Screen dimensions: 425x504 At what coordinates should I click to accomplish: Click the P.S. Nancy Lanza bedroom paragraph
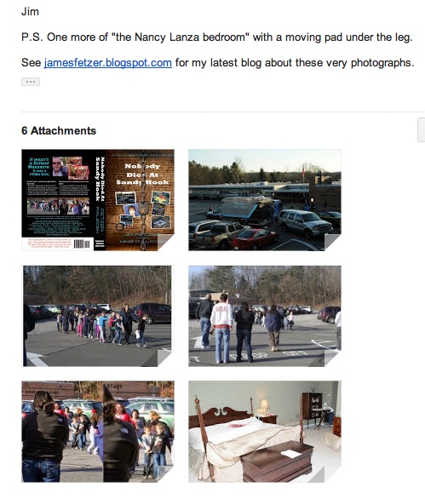217,37
